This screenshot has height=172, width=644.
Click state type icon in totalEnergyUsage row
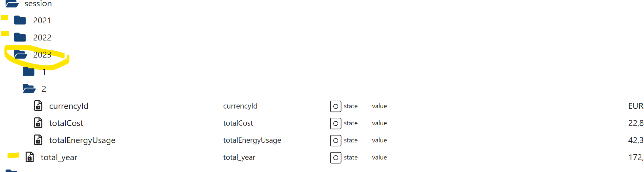[336, 140]
